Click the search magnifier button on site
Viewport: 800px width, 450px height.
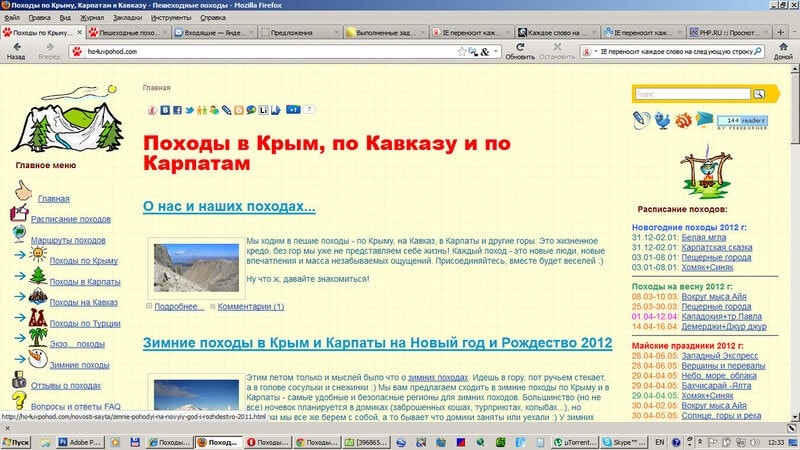(x=759, y=94)
